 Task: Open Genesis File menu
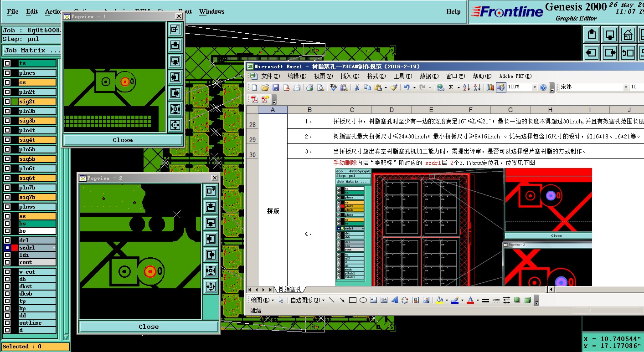pyautogui.click(x=13, y=11)
